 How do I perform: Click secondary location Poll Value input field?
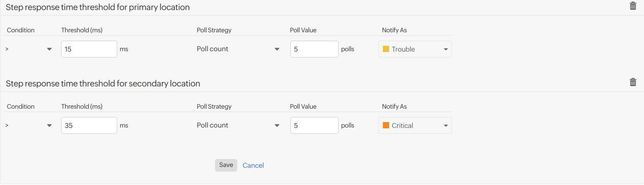pyautogui.click(x=314, y=125)
